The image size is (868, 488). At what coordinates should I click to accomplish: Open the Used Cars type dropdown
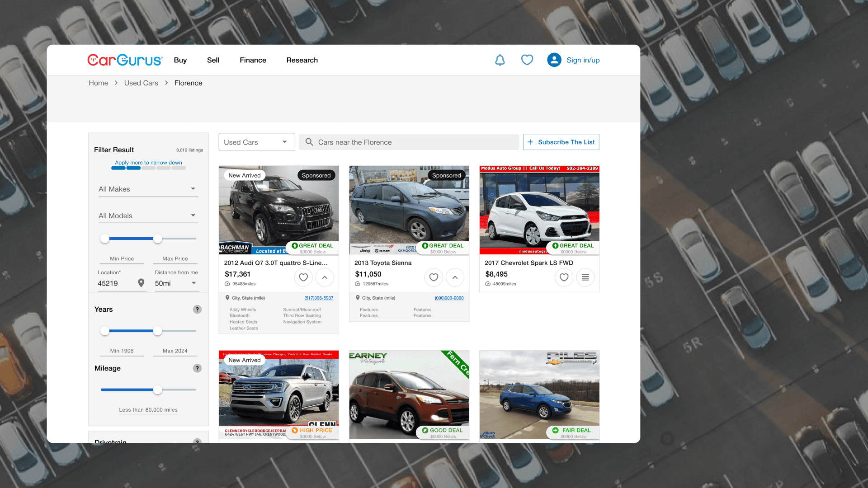click(x=257, y=142)
